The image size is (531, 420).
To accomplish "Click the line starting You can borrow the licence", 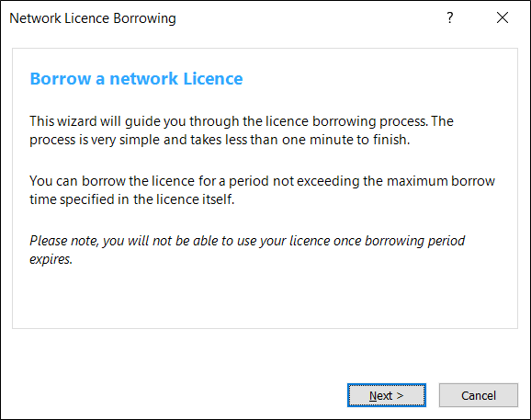I will click(x=262, y=181).
